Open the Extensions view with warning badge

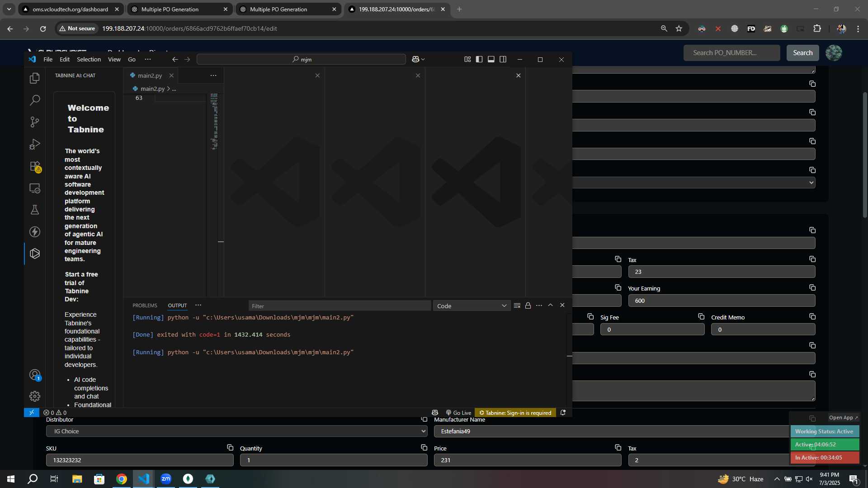[35, 166]
